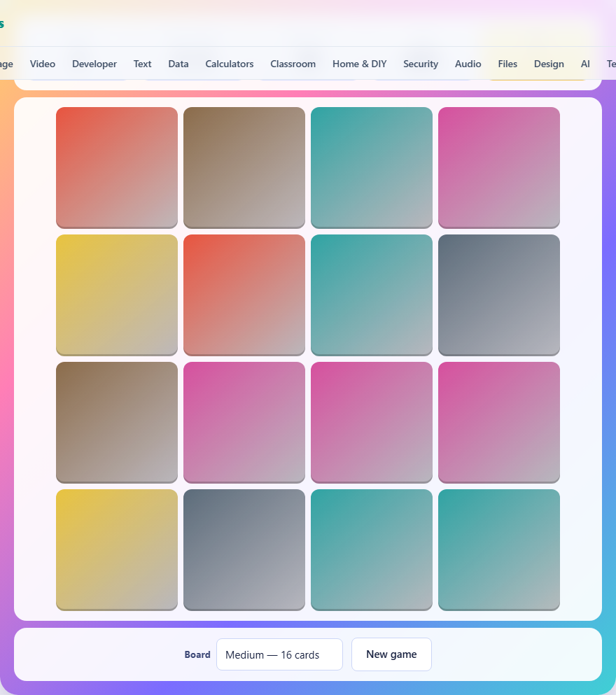Switch to the Classroom category
Viewport: 616px width, 695px height.
click(293, 64)
